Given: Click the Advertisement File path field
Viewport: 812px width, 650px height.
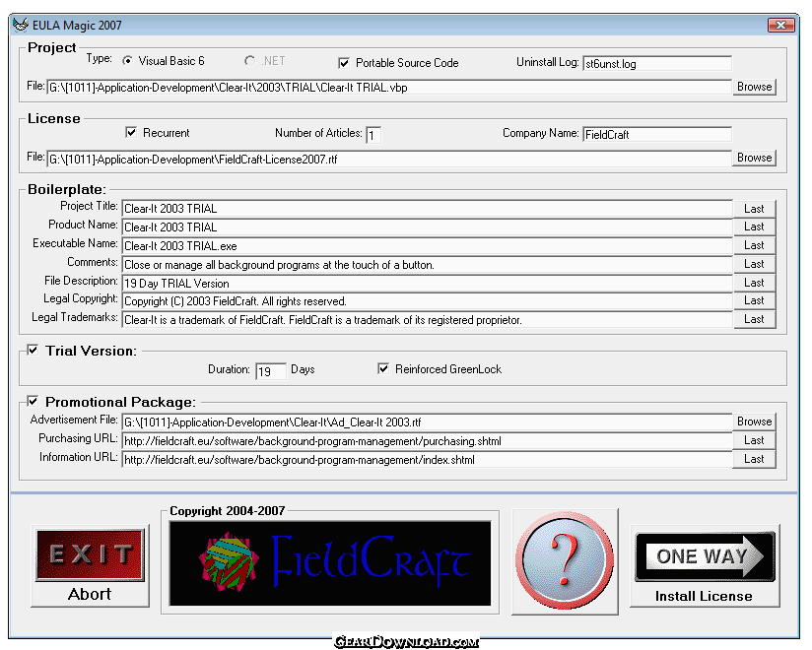Looking at the screenshot, I should coord(427,422).
